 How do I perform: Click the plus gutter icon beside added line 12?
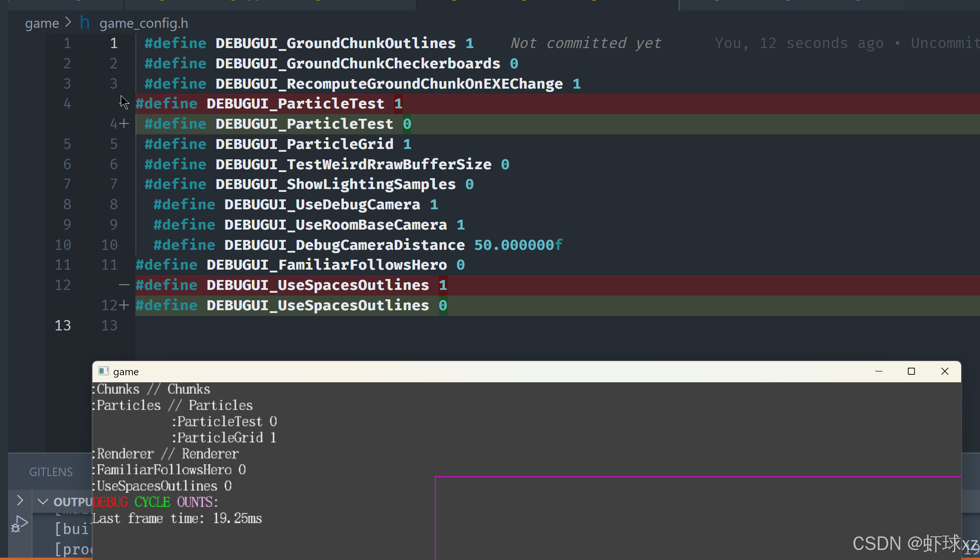tap(124, 305)
